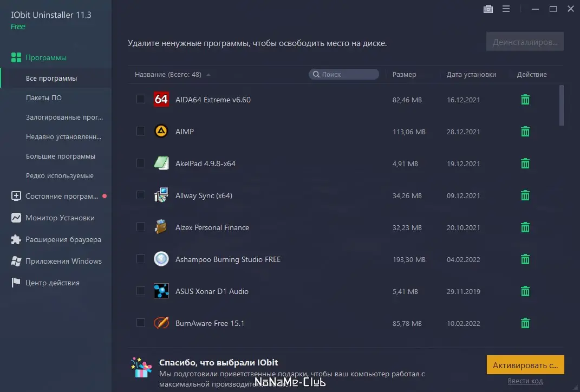Viewport: 580px width, 392px height.
Task: Select the AkelPad 4.9.8-x64 checkbox
Action: tap(141, 163)
